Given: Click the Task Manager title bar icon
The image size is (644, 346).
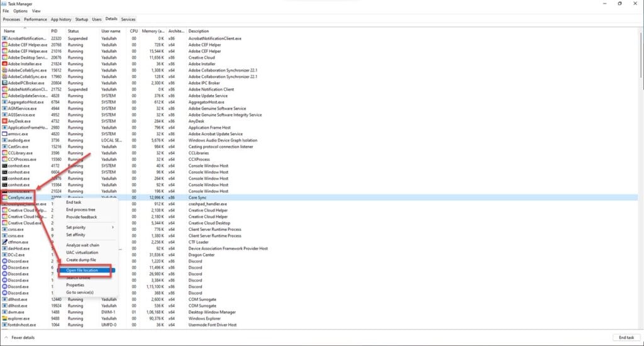Looking at the screenshot, I should point(4,4).
